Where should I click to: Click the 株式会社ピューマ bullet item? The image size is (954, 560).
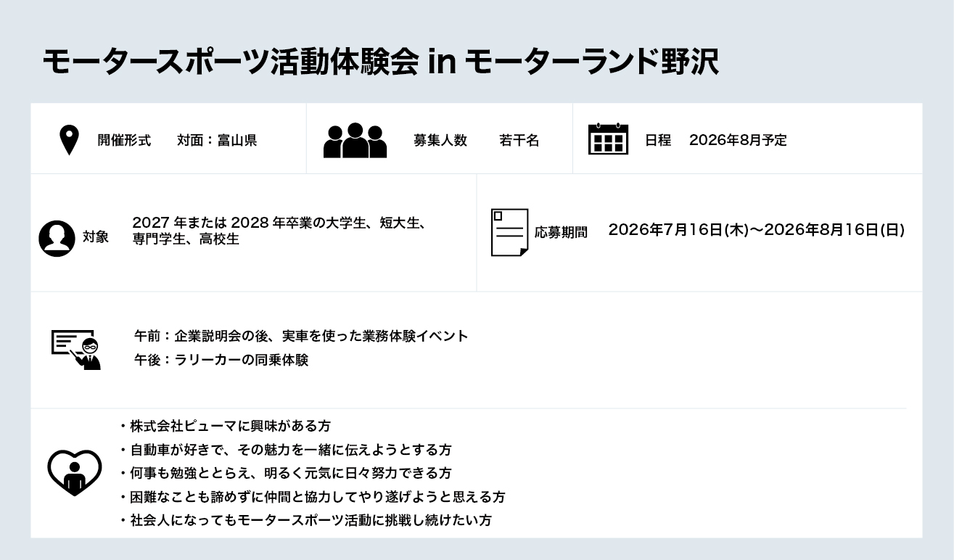[229, 426]
